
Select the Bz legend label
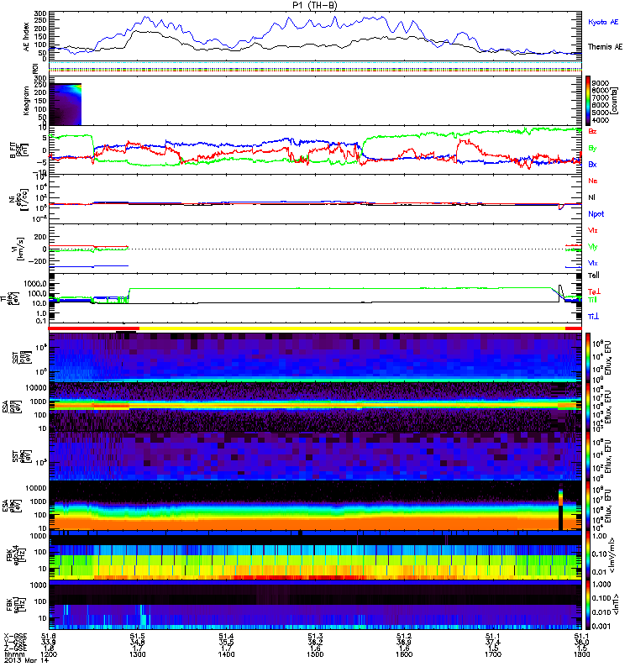[x=592, y=131]
